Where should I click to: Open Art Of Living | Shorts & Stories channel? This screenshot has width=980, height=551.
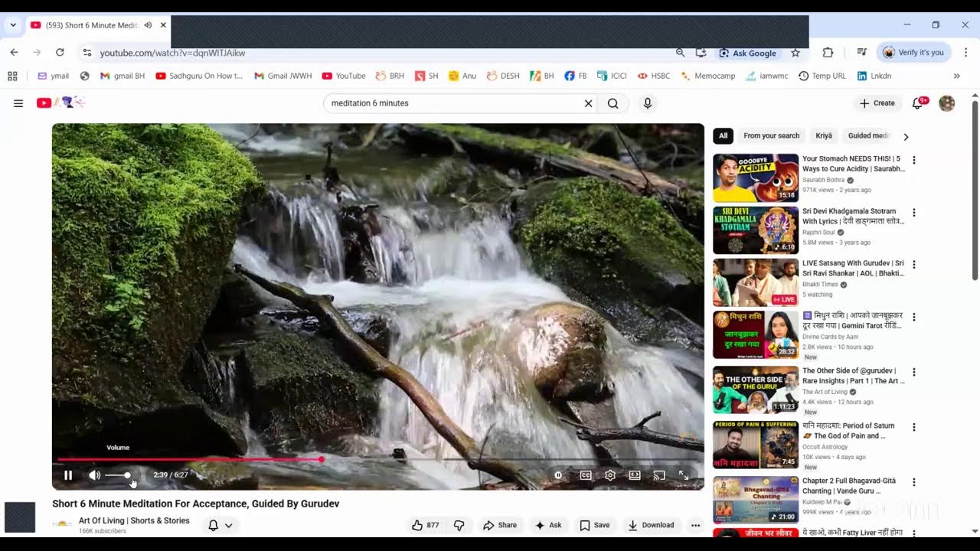tap(134, 520)
